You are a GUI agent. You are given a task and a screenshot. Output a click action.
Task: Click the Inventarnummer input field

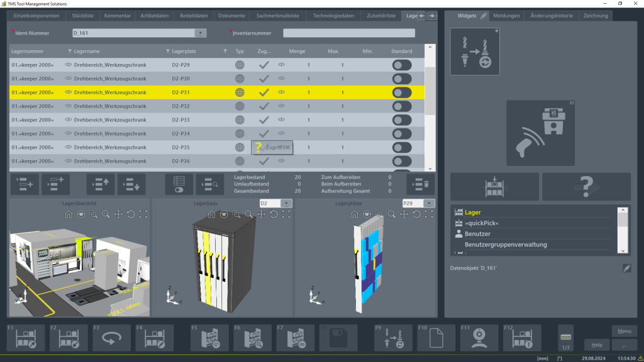[x=348, y=33]
